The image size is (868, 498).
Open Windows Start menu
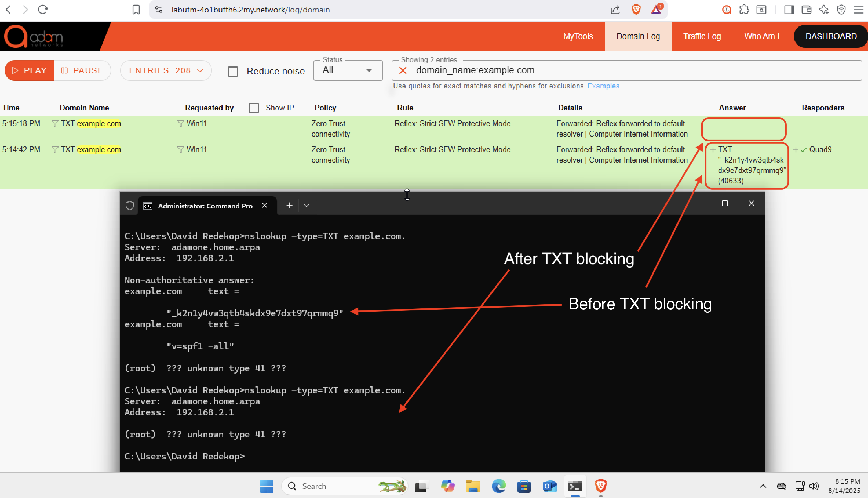pos(267,486)
